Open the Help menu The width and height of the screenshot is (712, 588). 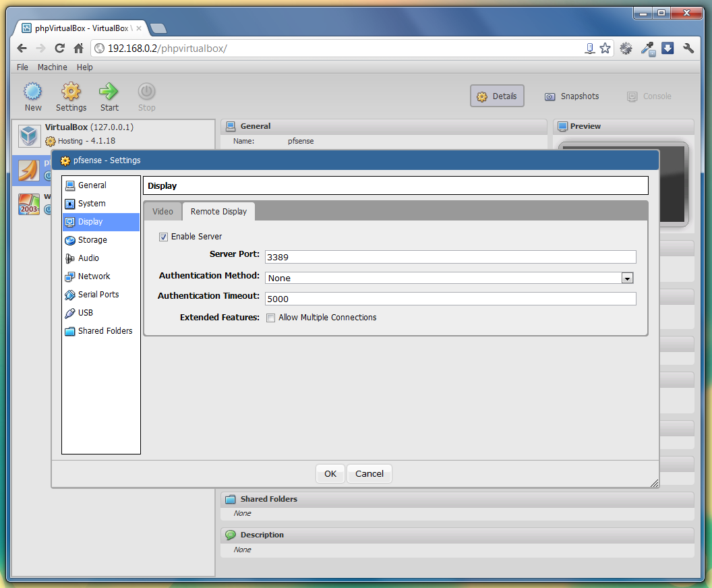tap(84, 67)
